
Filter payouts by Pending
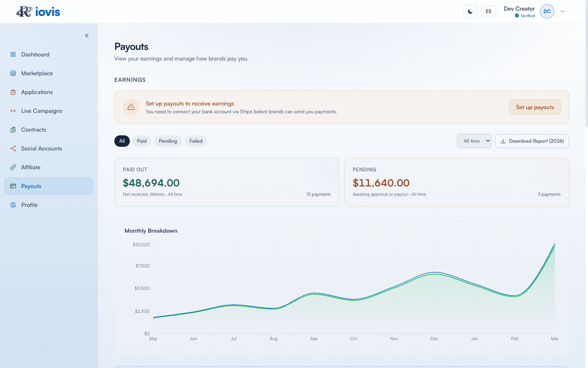point(168,141)
